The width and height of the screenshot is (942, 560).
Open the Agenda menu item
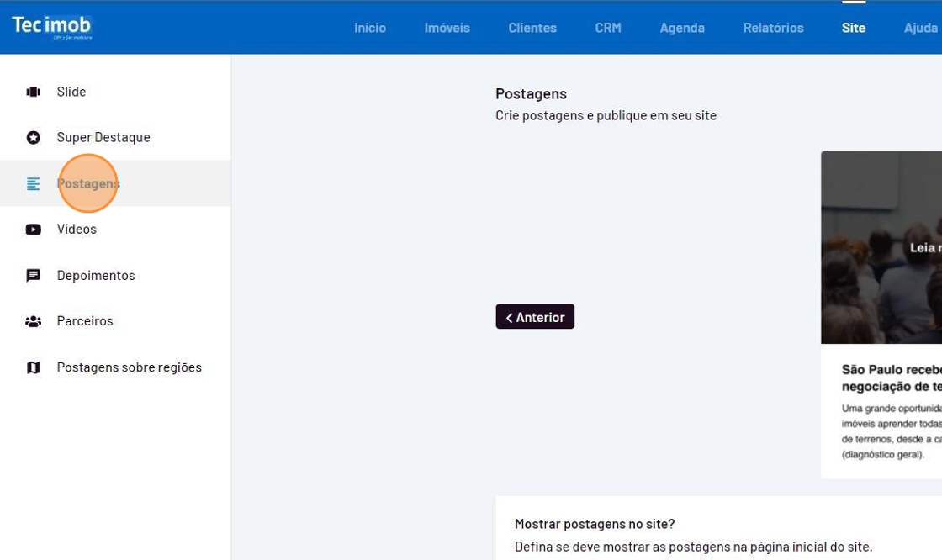681,28
